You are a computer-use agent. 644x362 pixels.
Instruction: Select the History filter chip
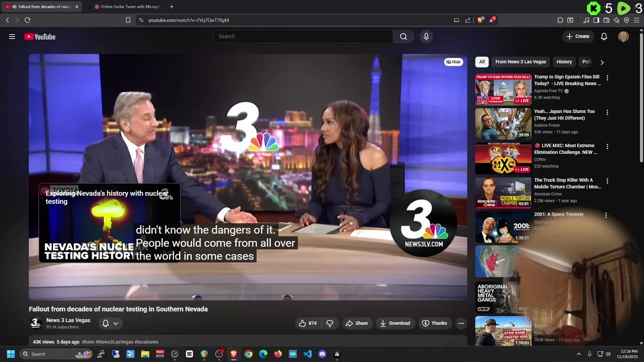coord(564,62)
